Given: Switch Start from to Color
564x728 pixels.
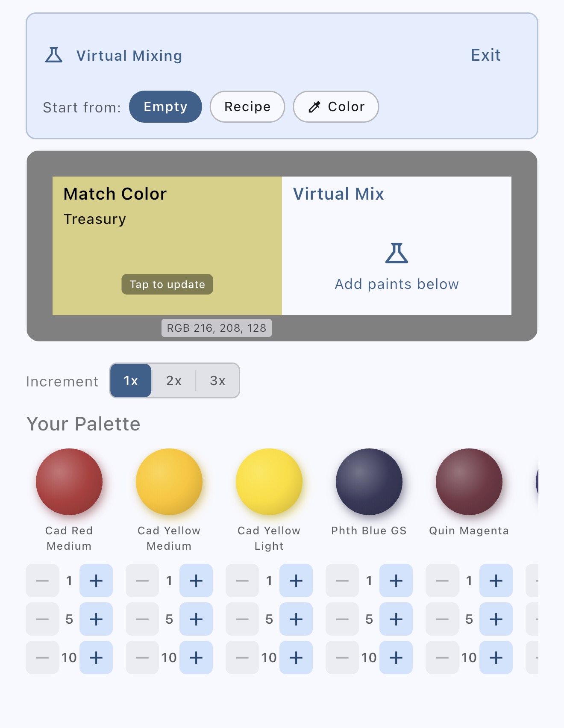Looking at the screenshot, I should tap(336, 107).
